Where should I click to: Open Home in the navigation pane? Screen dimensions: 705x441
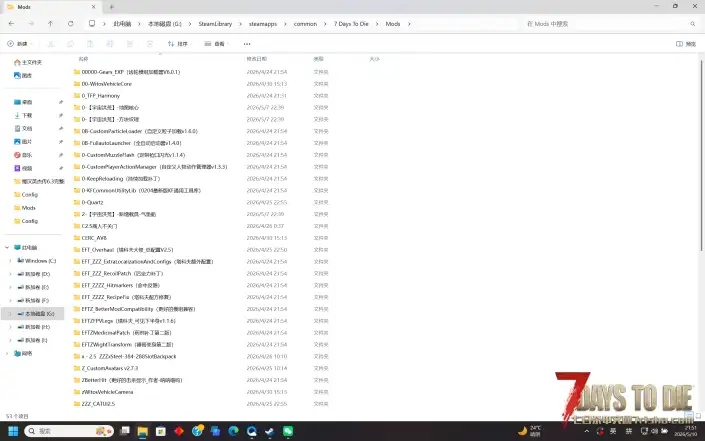click(28, 62)
